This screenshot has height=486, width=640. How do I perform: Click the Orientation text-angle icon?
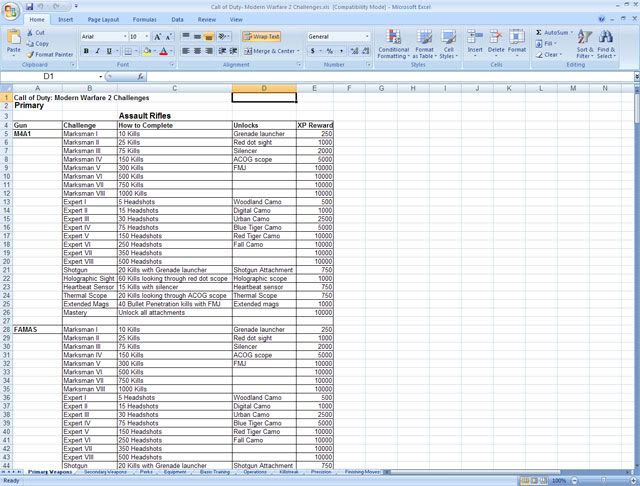[222, 37]
